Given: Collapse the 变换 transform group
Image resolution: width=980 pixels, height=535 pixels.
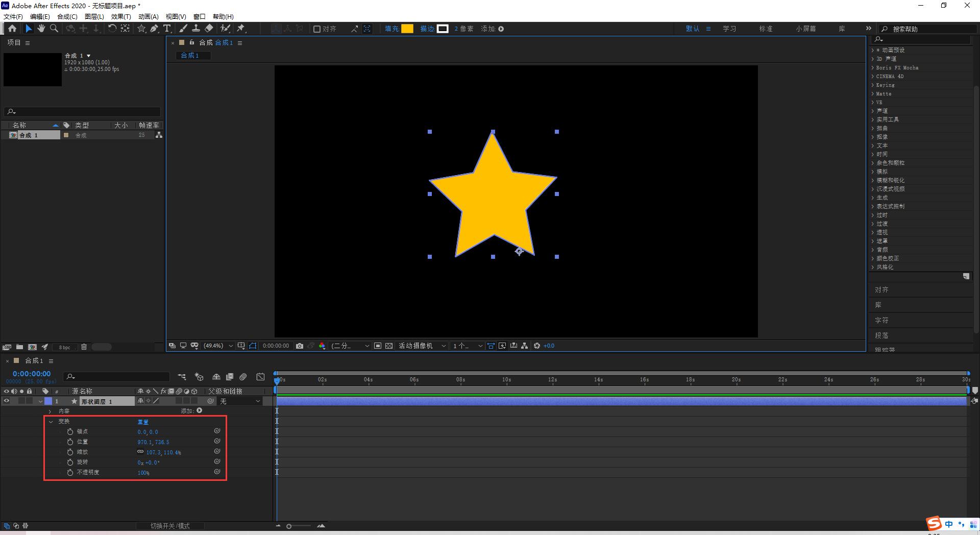Looking at the screenshot, I should pyautogui.click(x=51, y=422).
